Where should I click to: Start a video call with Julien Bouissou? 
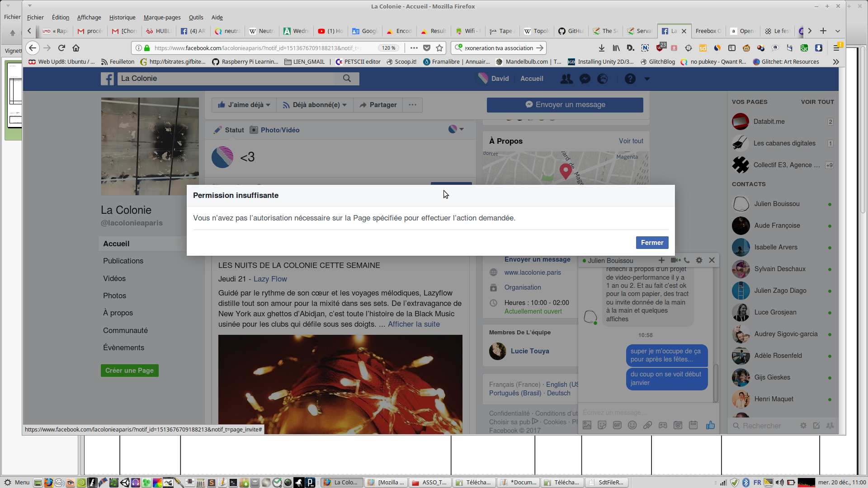[675, 260]
